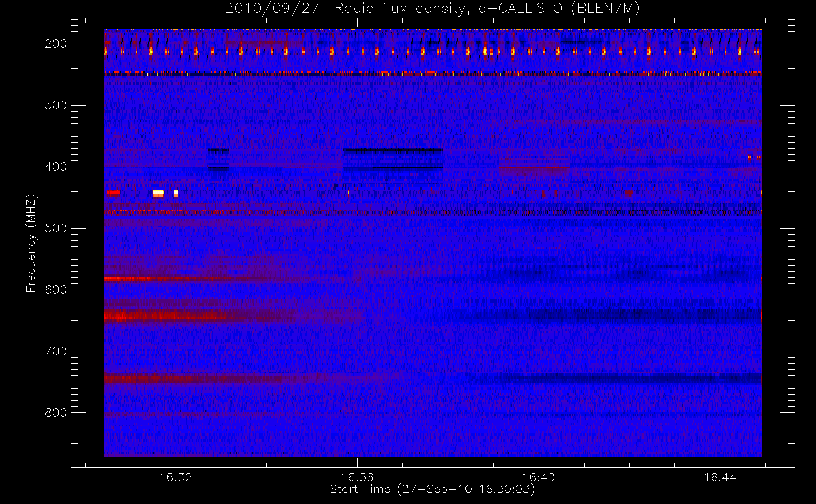Select the 400 frequency tick label
This screenshot has height=504, width=816.
click(55, 167)
